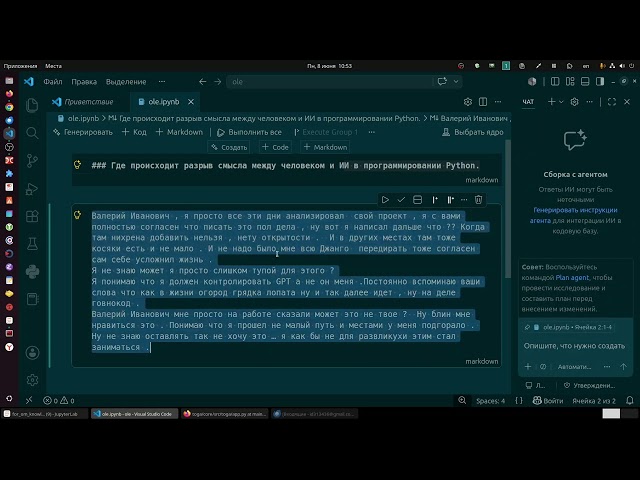Insert Code cell with inline + Code button
The image size is (640, 480).
276,147
